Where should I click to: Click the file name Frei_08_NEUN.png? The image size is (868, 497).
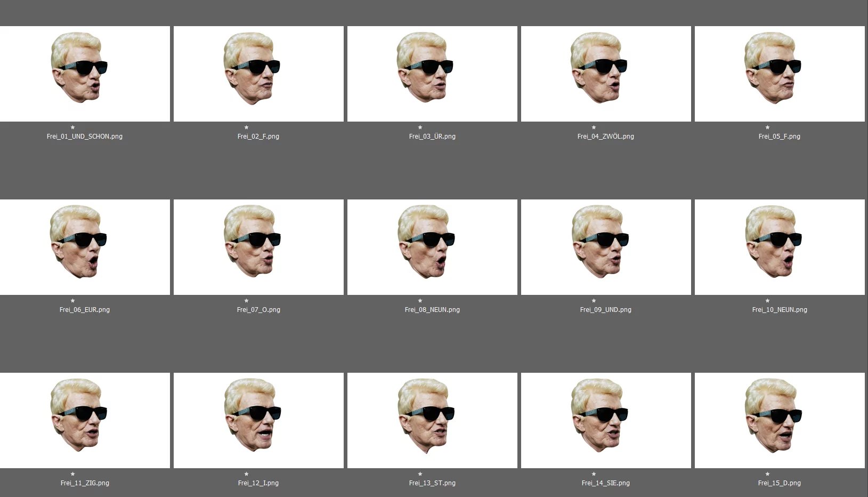pyautogui.click(x=432, y=310)
